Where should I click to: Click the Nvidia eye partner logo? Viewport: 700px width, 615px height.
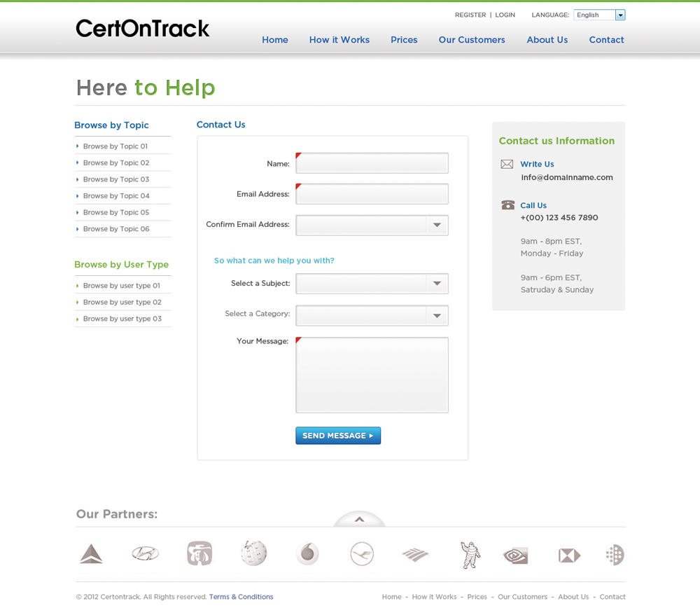pos(516,555)
